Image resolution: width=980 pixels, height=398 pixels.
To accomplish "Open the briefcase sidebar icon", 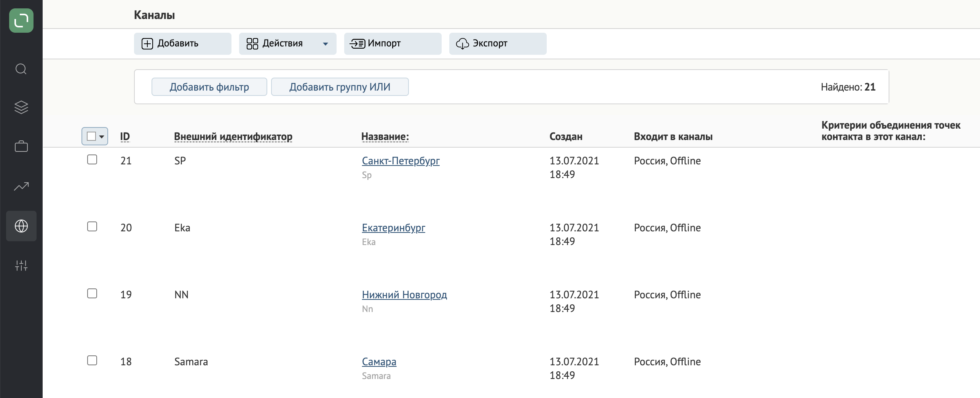I will click(21, 146).
